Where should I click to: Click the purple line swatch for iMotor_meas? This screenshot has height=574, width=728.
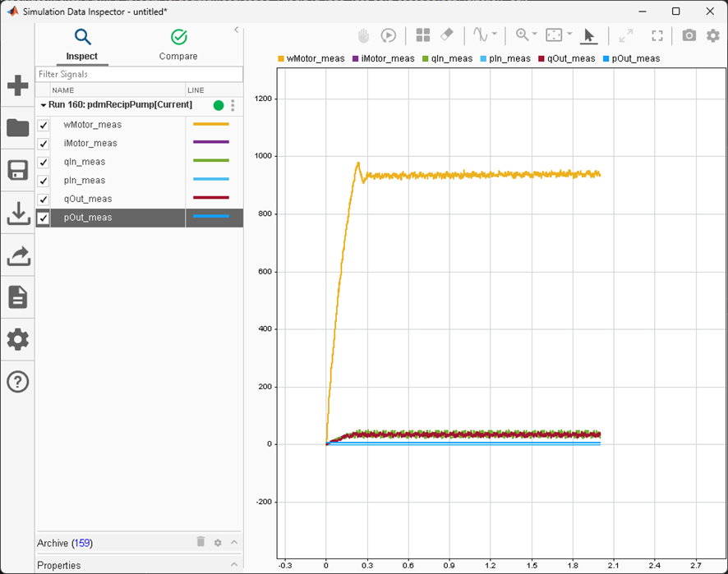click(x=211, y=142)
